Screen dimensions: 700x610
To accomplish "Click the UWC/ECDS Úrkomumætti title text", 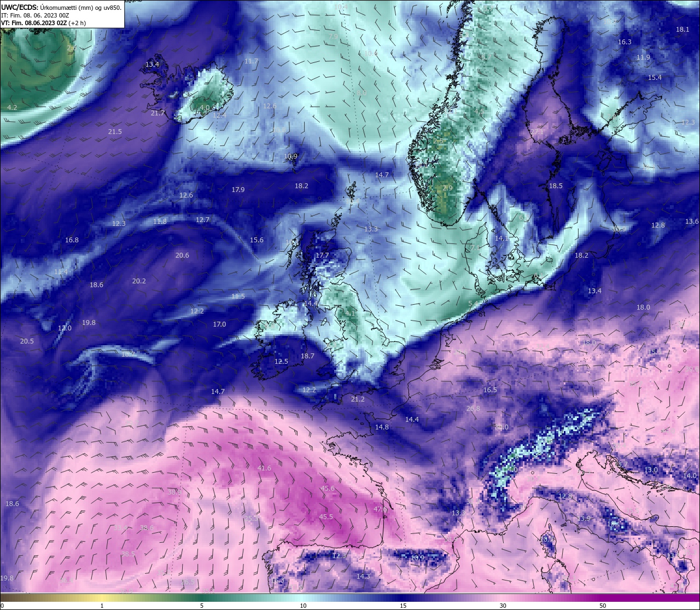I will click(x=61, y=8).
